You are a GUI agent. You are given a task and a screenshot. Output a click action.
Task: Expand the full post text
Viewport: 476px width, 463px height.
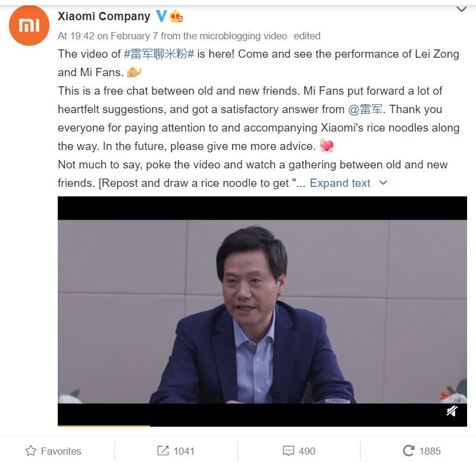pos(340,183)
